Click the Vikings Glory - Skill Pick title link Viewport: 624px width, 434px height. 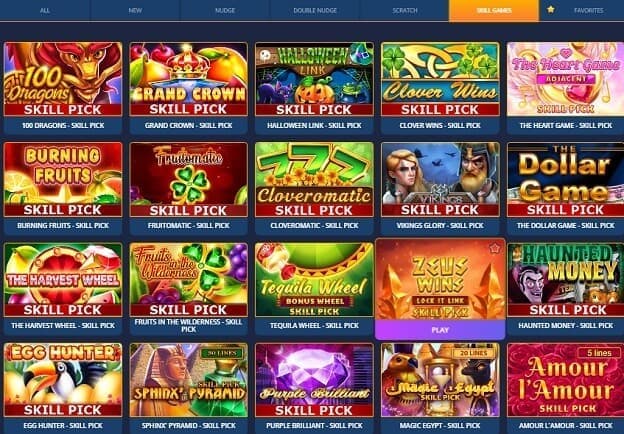pyautogui.click(x=440, y=226)
